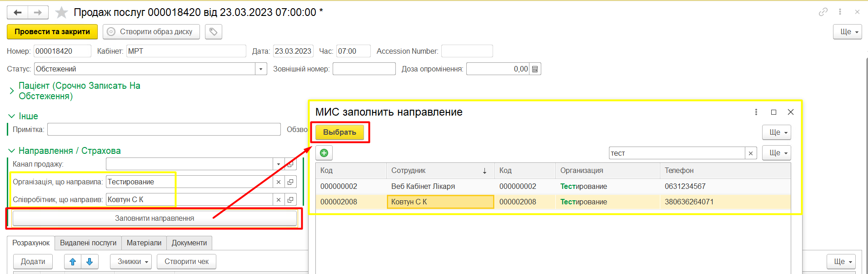Image resolution: width=868 pixels, height=274 pixels.
Task: Click Провести та закрити button
Action: (x=52, y=31)
